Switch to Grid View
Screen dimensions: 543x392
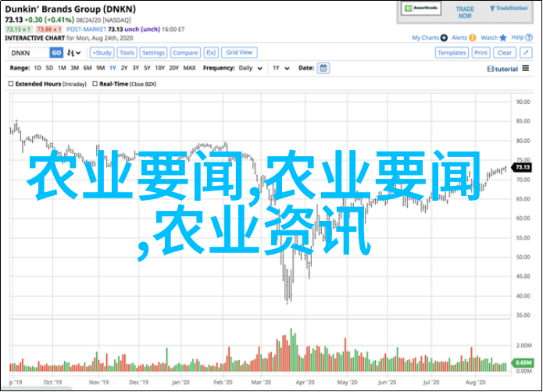click(x=239, y=52)
